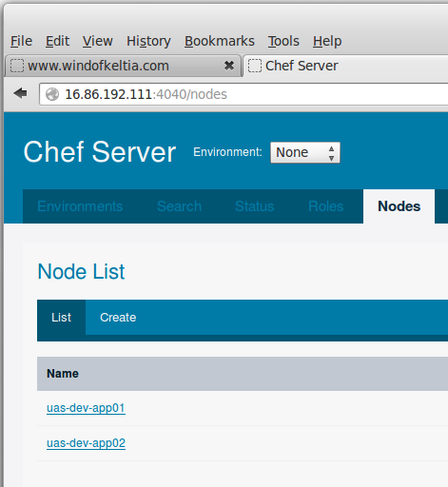Open the Tools menu
The image size is (448, 487).
point(283,41)
